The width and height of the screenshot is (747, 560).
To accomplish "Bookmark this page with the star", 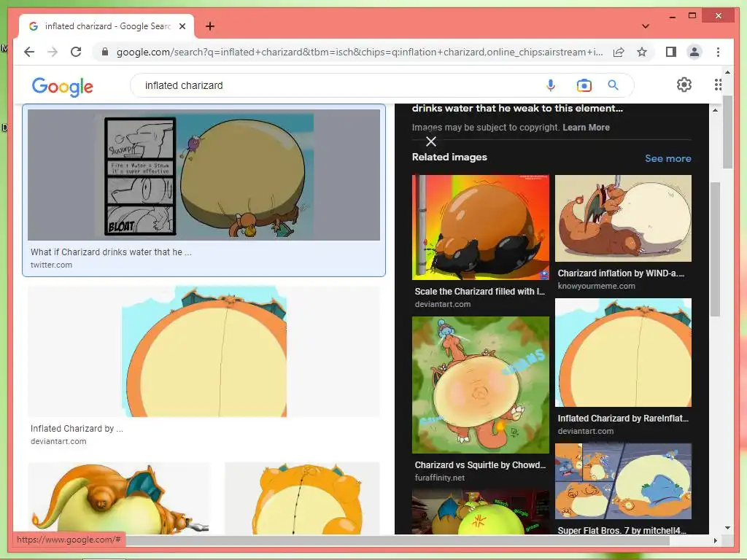I will click(x=642, y=52).
